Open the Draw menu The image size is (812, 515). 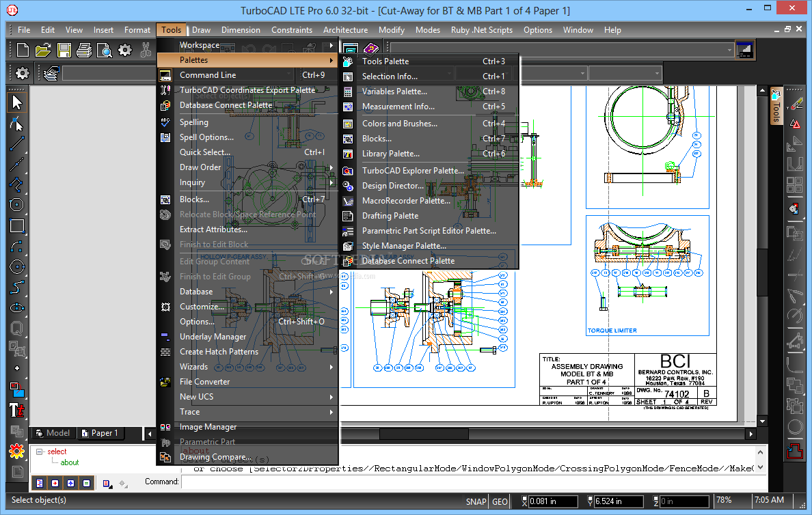click(x=201, y=30)
